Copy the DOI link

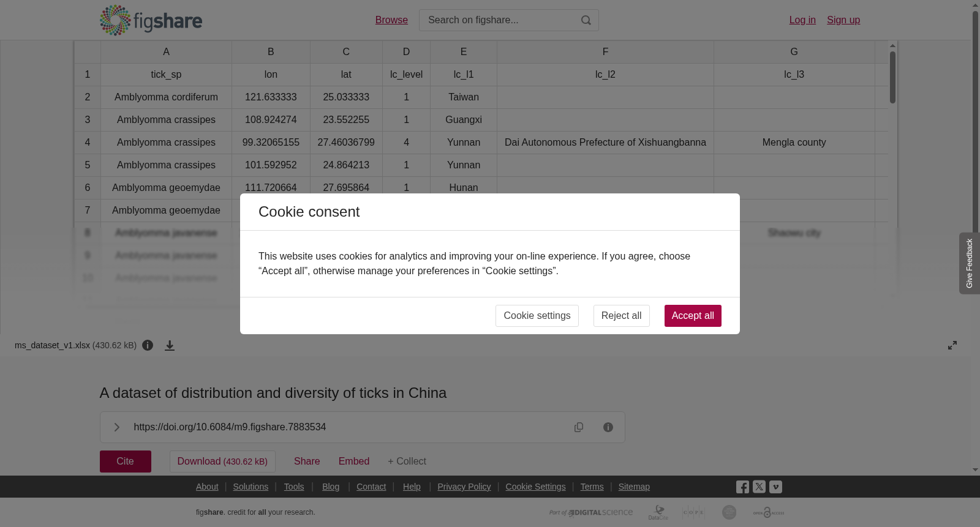tap(579, 427)
